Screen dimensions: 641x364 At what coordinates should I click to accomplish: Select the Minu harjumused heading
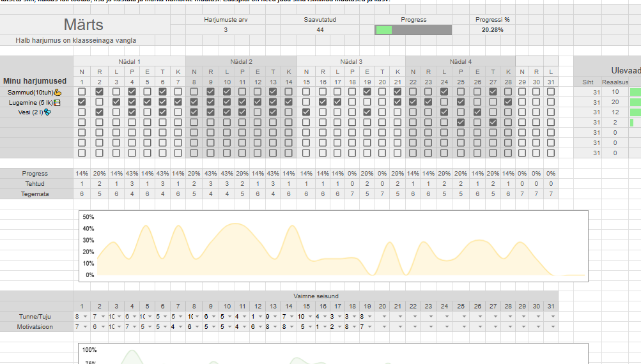click(35, 81)
